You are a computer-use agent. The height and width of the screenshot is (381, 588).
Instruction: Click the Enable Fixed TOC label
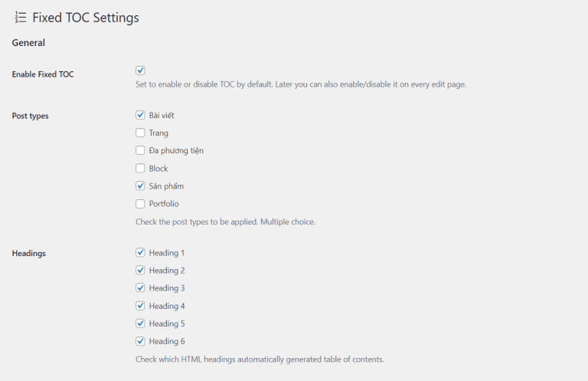pyautogui.click(x=43, y=74)
